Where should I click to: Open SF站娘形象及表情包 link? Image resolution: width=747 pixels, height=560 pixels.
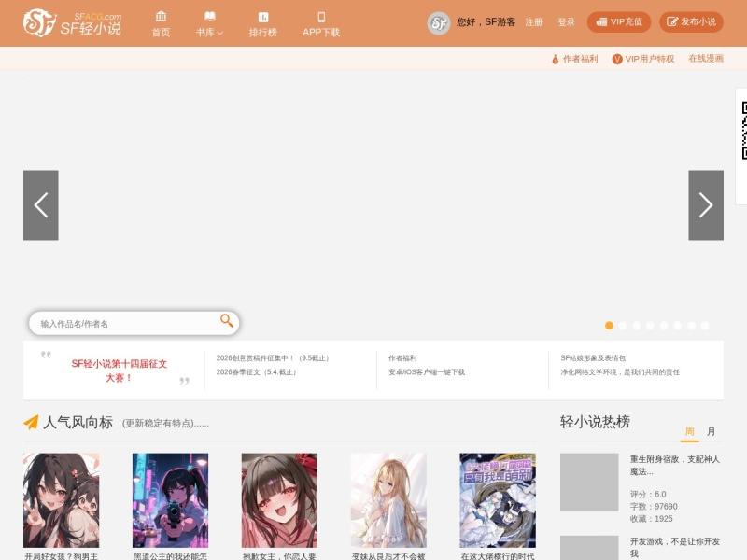pyautogui.click(x=593, y=358)
